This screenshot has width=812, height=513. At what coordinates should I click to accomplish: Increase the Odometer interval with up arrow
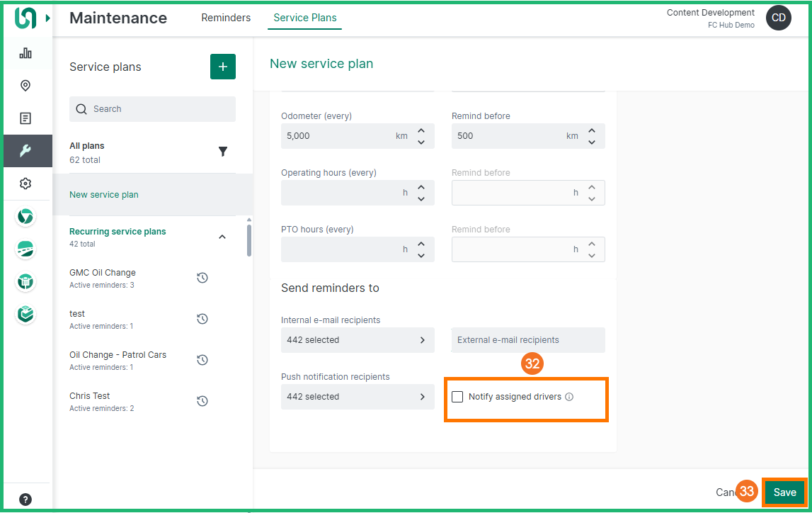[x=421, y=130]
